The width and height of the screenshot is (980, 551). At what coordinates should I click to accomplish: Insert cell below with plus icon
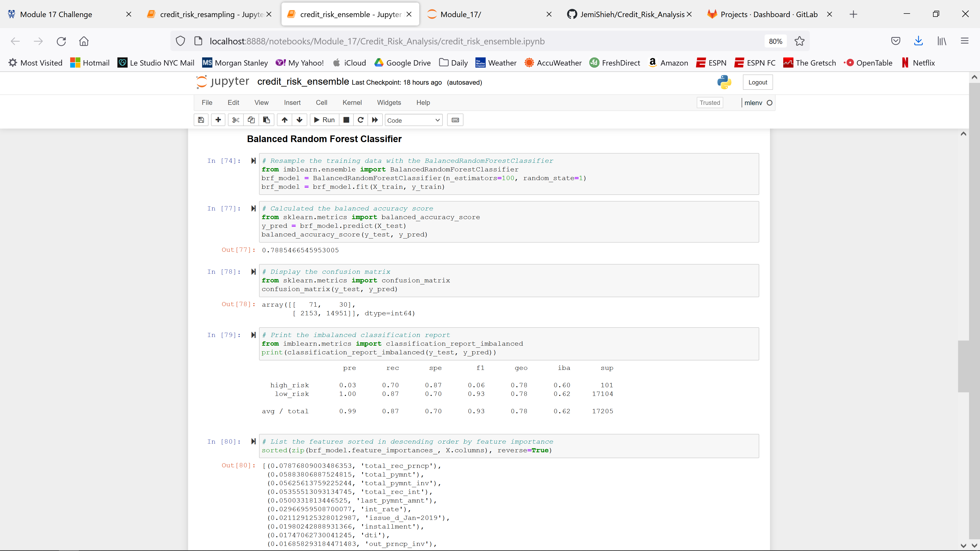218,120
